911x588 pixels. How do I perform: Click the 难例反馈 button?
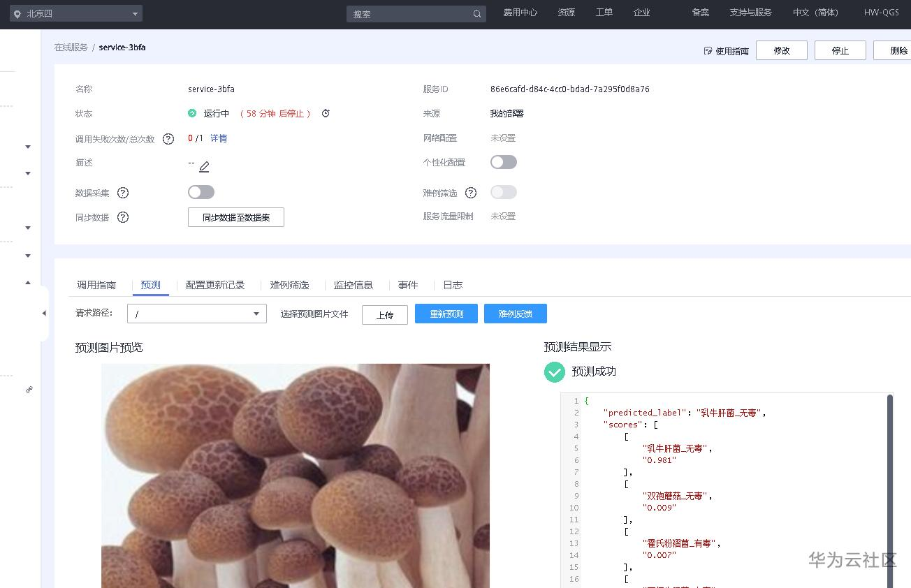tap(516, 314)
